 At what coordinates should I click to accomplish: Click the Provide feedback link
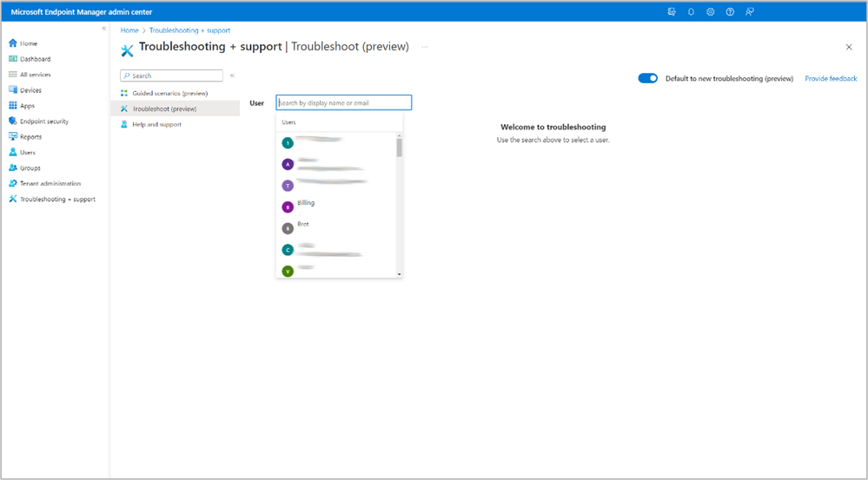click(x=831, y=78)
